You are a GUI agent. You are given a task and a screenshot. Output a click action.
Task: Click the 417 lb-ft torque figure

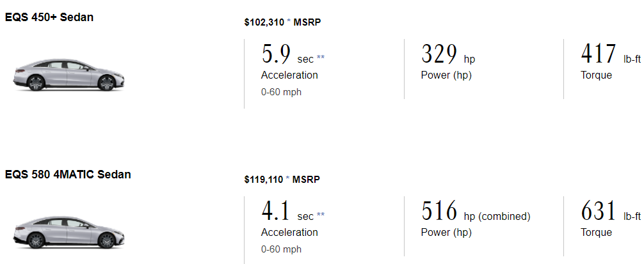[611, 54]
